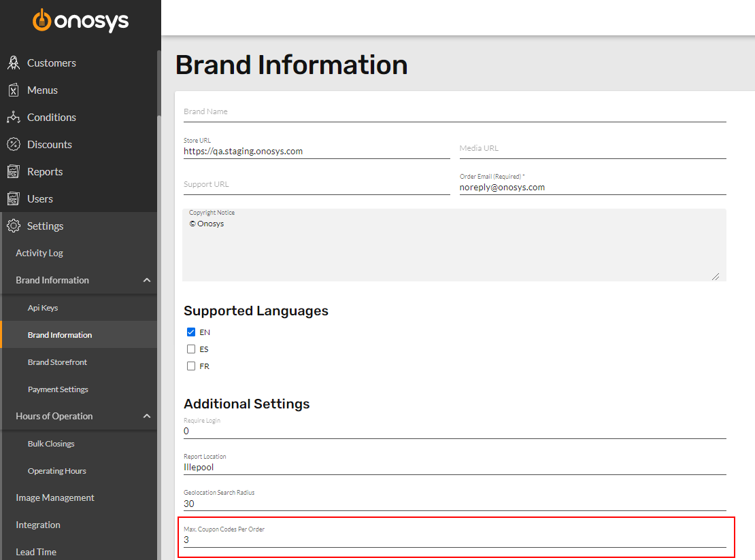The height and width of the screenshot is (560, 755).
Task: Click the Menus sidebar icon
Action: (x=14, y=90)
